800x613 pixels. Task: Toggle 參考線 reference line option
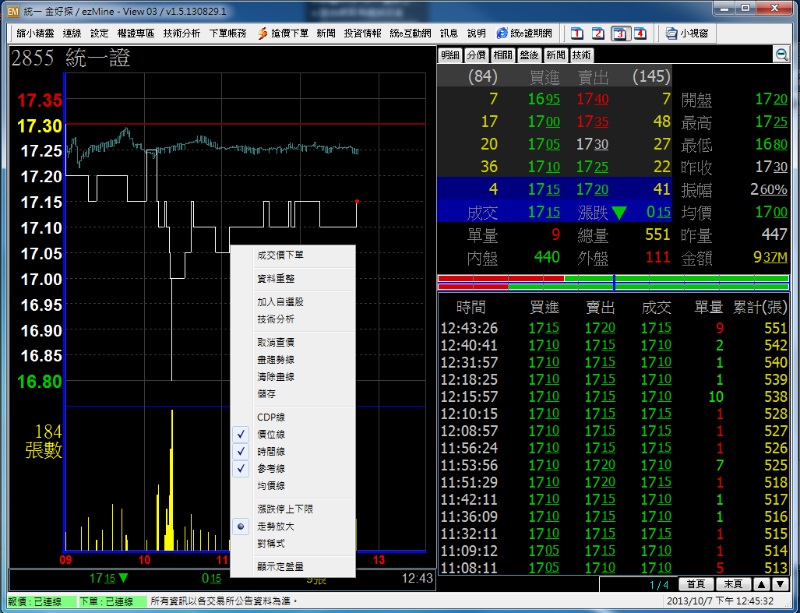pyautogui.click(x=271, y=468)
